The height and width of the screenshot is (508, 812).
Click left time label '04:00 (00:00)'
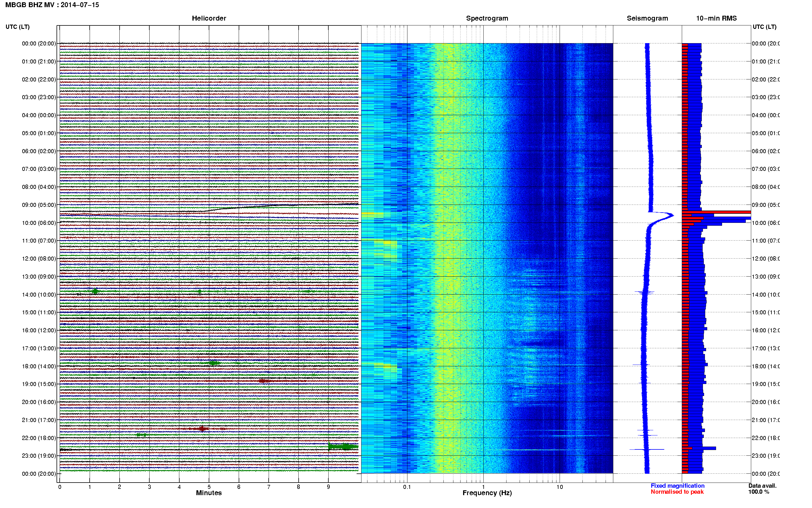tap(39, 115)
